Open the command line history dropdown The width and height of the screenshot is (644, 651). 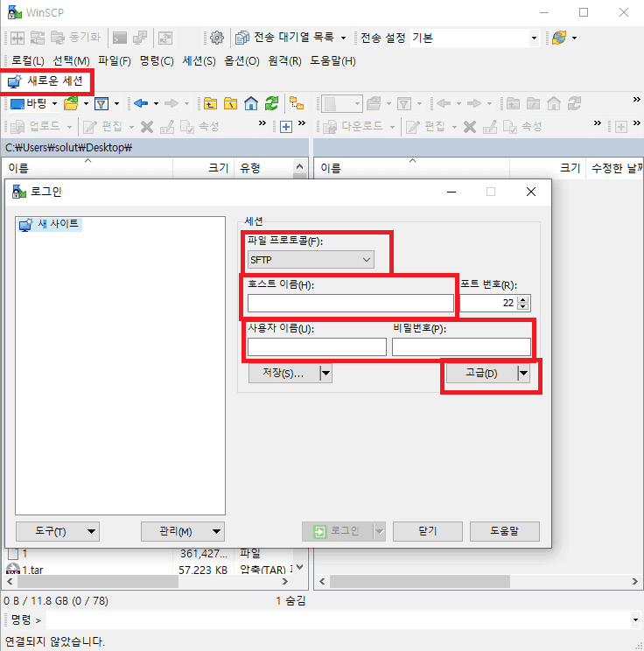click(x=635, y=620)
